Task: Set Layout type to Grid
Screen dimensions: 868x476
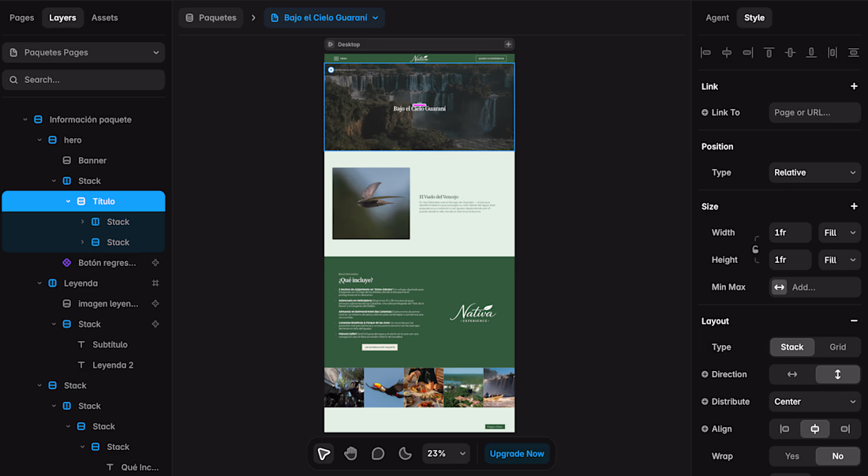Action: coord(837,347)
